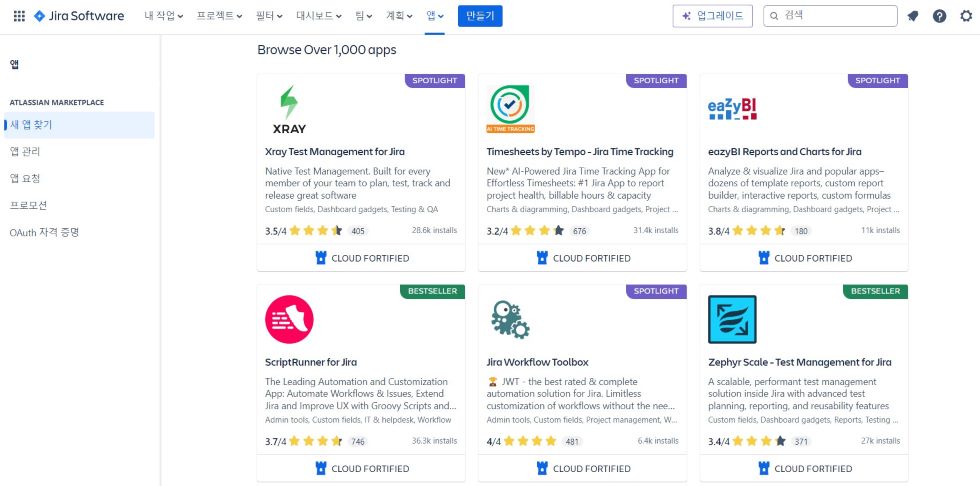Click the Tempo Timesheets app logo
The height and width of the screenshot is (486, 980).
[x=511, y=109]
